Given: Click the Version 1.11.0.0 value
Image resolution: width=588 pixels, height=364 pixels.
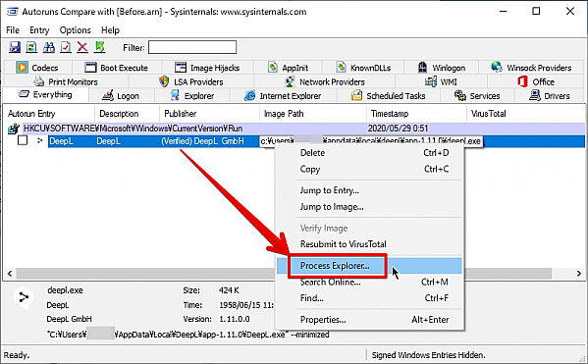Looking at the screenshot, I should click(x=235, y=319).
